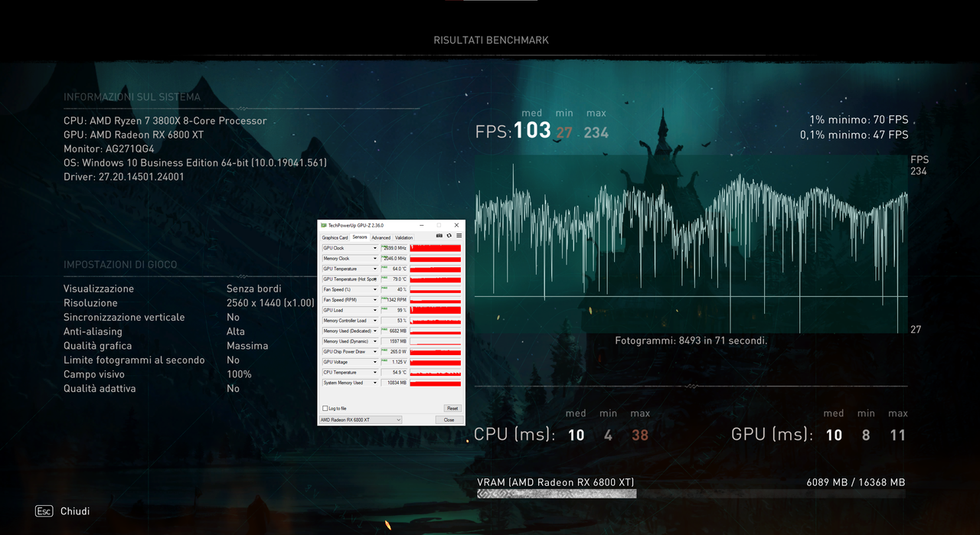
Task: Minimize the GPU-Z window
Action: [422, 225]
